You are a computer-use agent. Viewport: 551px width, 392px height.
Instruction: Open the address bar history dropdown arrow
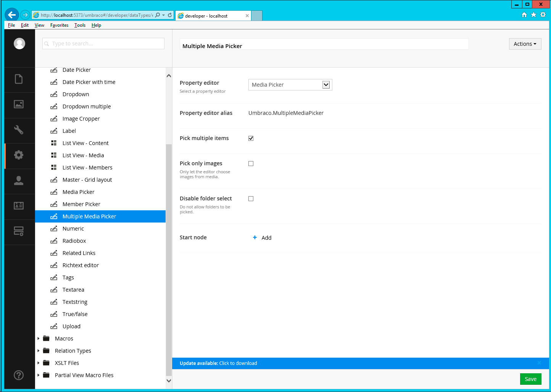pos(164,15)
